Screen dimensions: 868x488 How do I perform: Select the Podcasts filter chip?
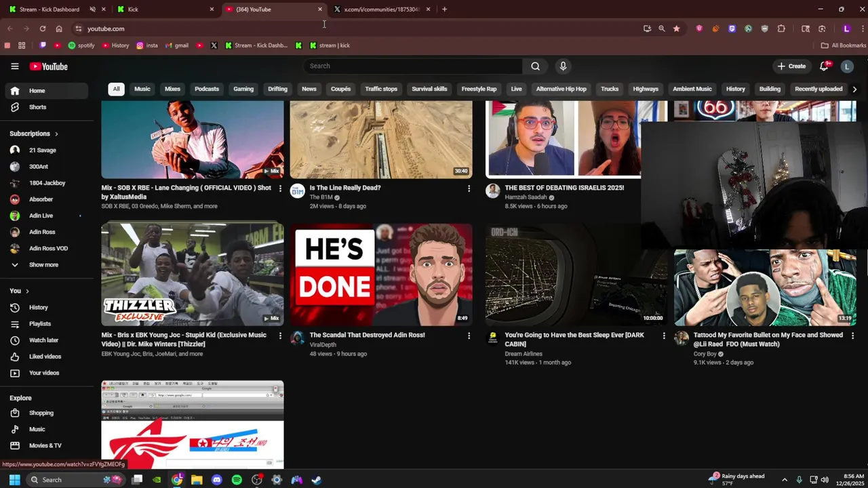pos(207,89)
